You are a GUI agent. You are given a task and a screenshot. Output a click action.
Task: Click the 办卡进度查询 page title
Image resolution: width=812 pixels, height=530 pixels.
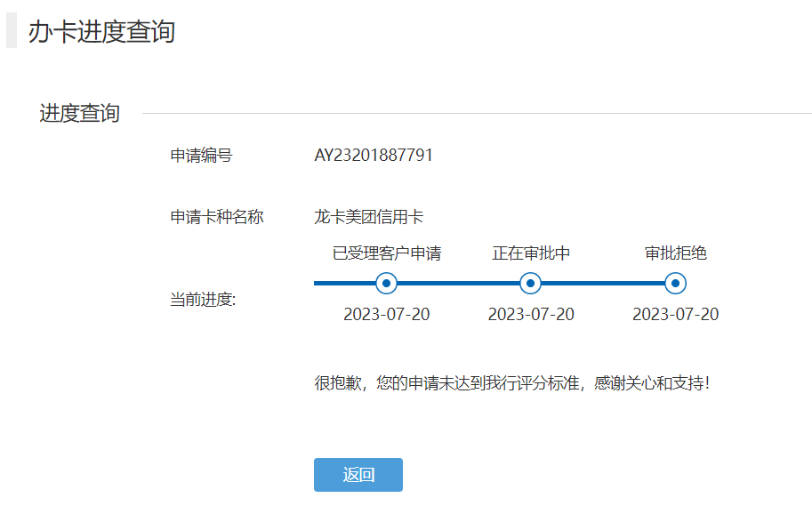click(101, 31)
